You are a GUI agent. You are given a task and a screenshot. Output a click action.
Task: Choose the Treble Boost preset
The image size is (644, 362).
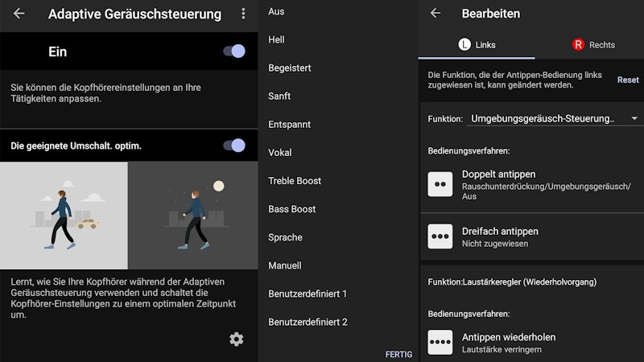295,181
